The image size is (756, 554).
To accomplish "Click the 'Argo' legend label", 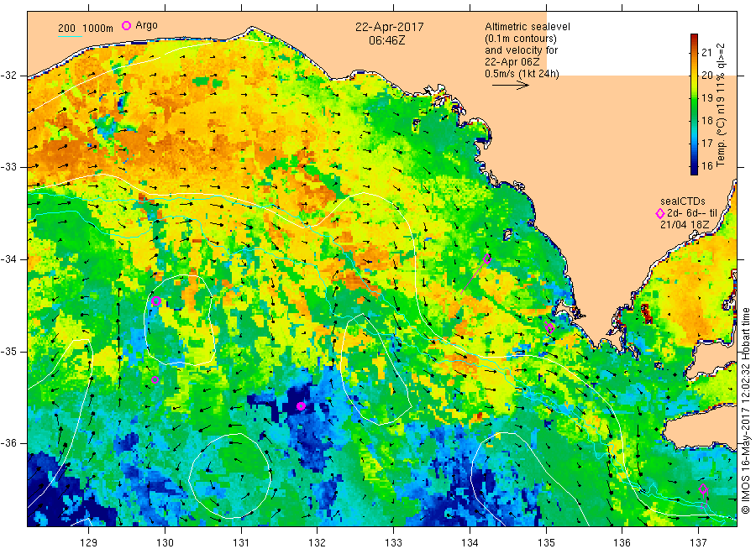I will click(x=146, y=25).
